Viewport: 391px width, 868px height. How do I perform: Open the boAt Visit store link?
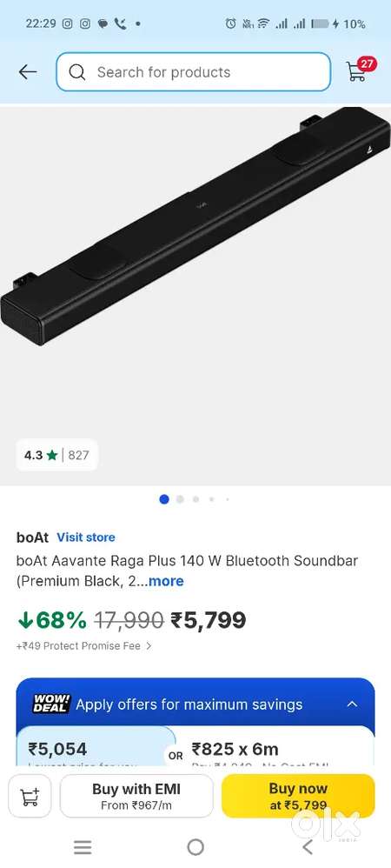86,537
